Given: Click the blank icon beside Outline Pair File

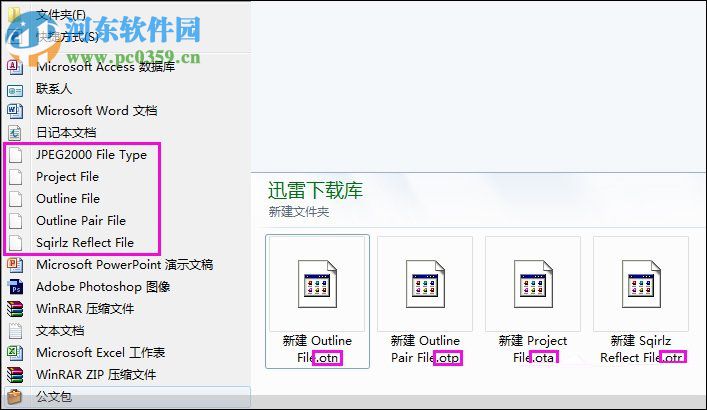Looking at the screenshot, I should pyautogui.click(x=15, y=221).
